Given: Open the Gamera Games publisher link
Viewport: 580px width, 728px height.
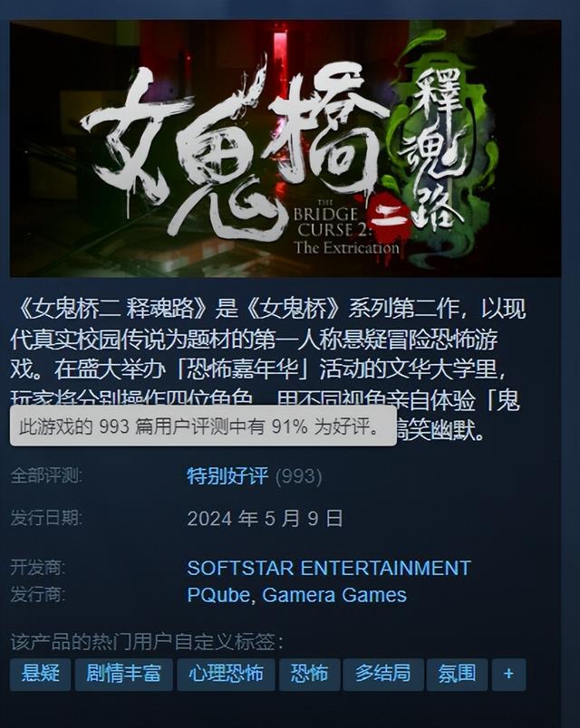Looking at the screenshot, I should point(334,595).
